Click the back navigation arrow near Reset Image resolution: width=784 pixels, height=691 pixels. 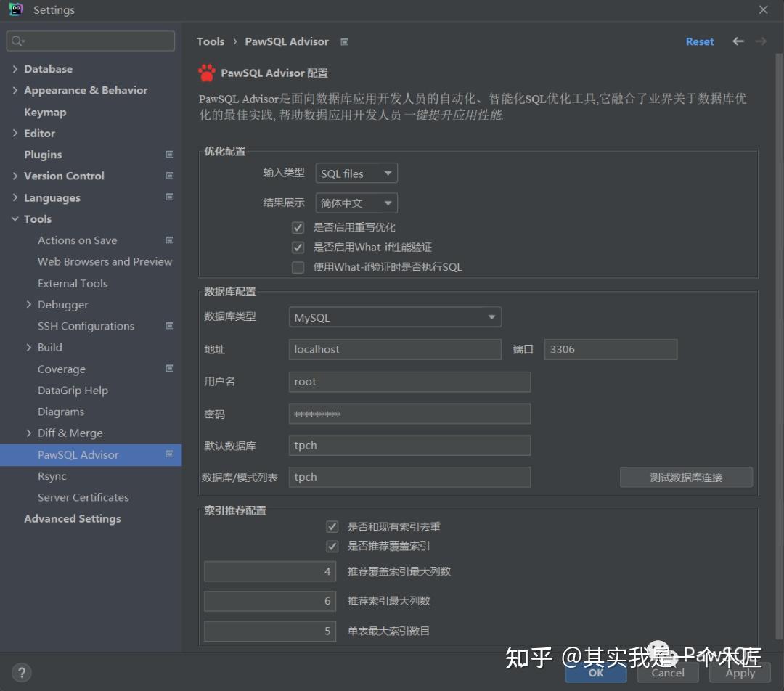click(738, 41)
